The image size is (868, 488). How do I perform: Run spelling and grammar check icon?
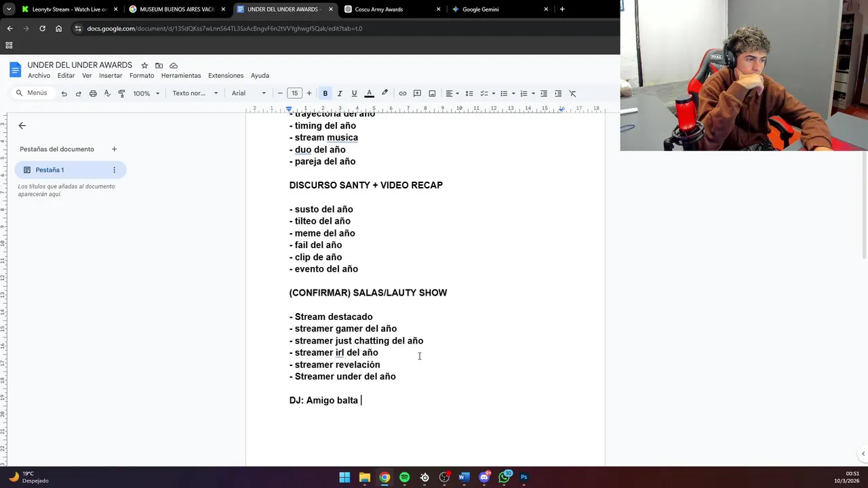point(107,94)
